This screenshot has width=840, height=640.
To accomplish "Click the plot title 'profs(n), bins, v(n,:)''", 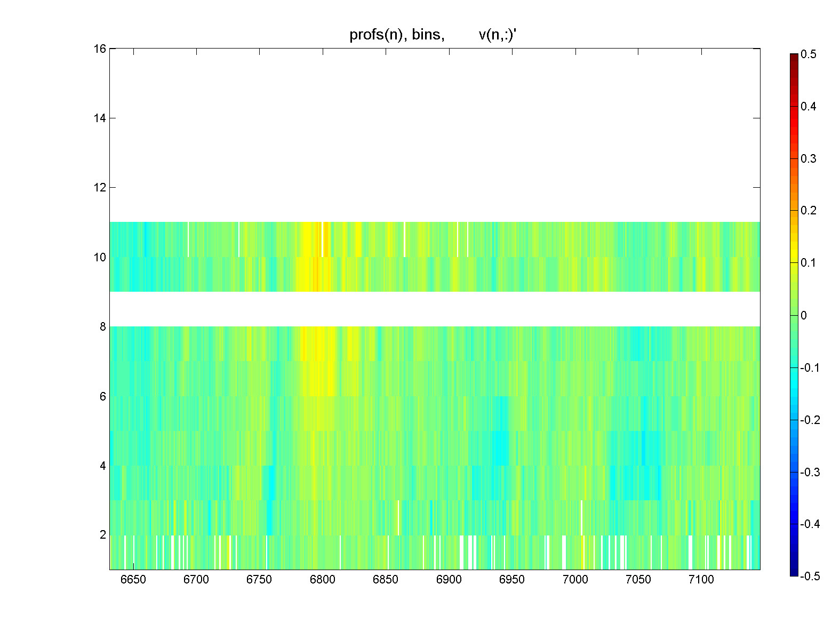I will (434, 35).
